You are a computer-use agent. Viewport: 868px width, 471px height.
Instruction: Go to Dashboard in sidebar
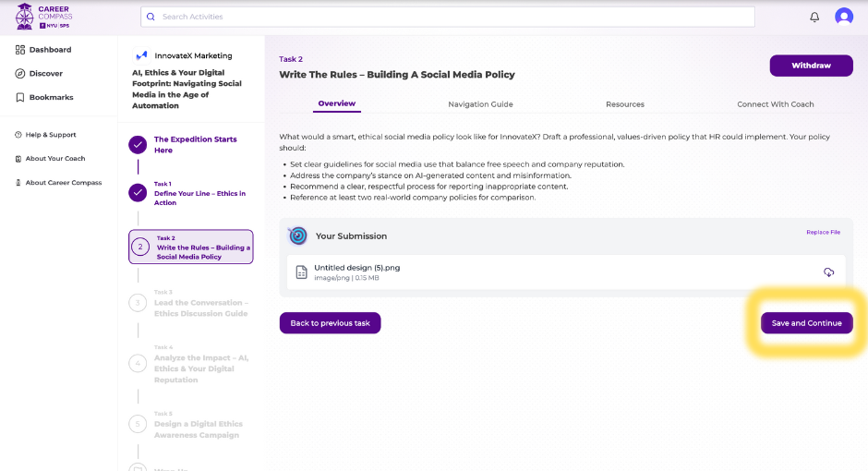[49, 50]
